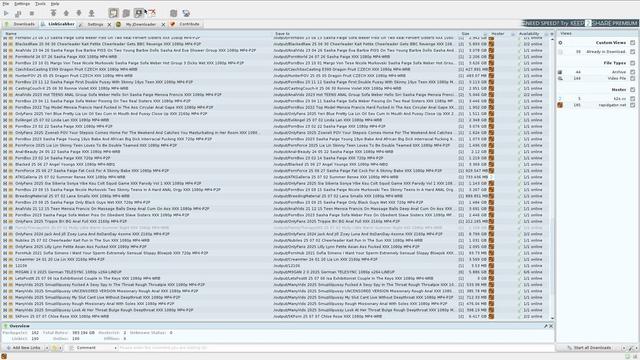The width and height of the screenshot is (640, 360).
Task: Click the premium speed banner
Action: click(x=580, y=23)
